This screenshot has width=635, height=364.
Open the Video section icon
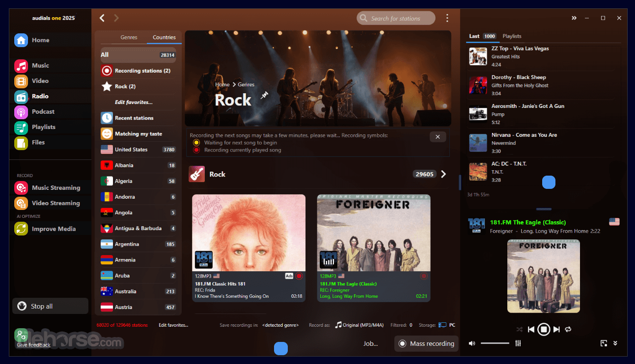pyautogui.click(x=21, y=81)
